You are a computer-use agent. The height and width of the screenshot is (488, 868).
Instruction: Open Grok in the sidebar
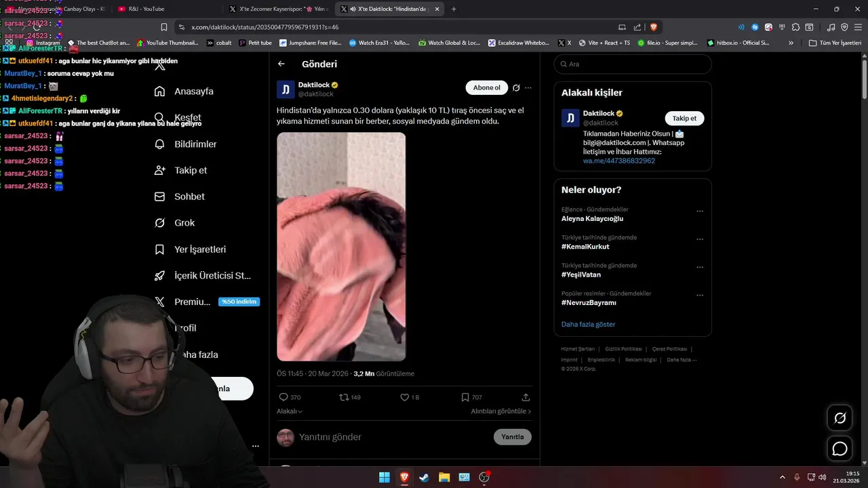tap(175, 222)
